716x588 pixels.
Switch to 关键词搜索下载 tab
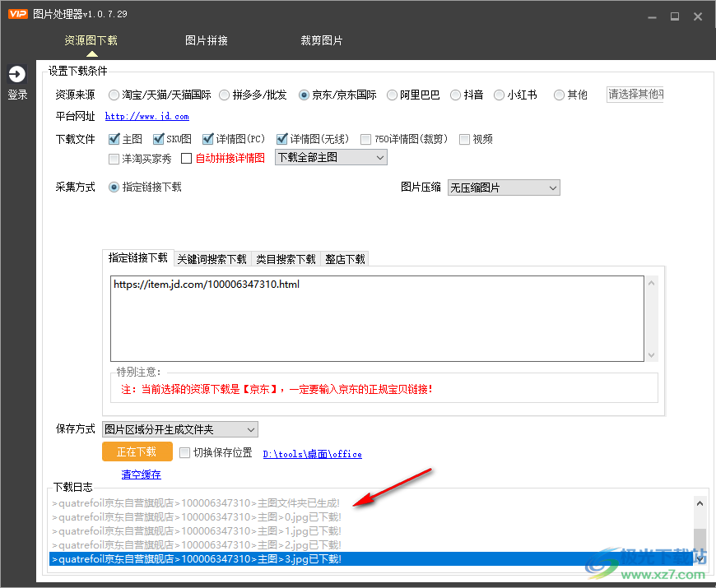pyautogui.click(x=212, y=258)
